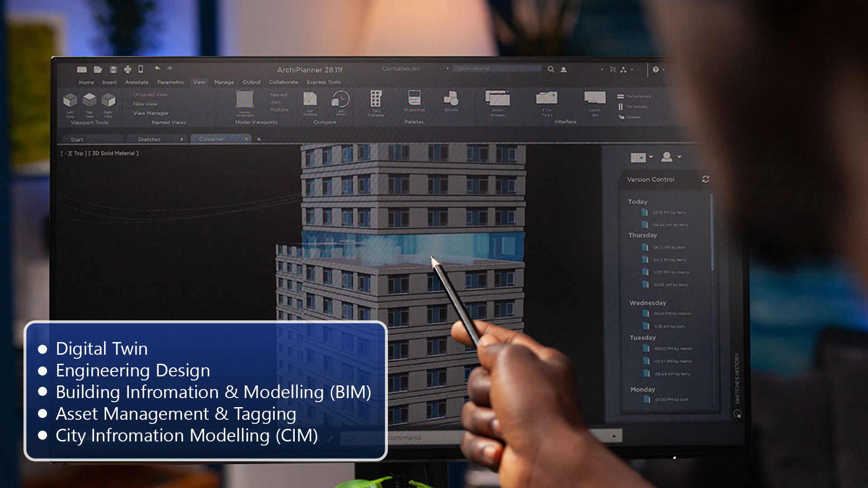Switch to the Sketches document tab

[149, 140]
